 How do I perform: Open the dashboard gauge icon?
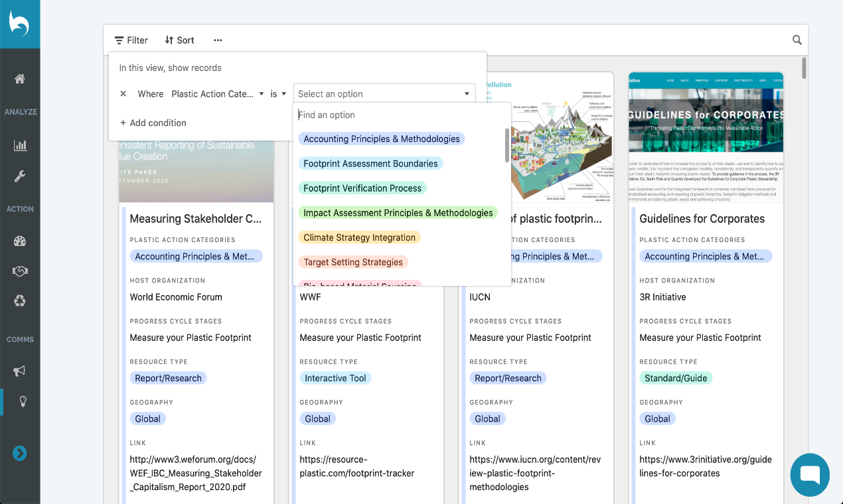coord(20,241)
